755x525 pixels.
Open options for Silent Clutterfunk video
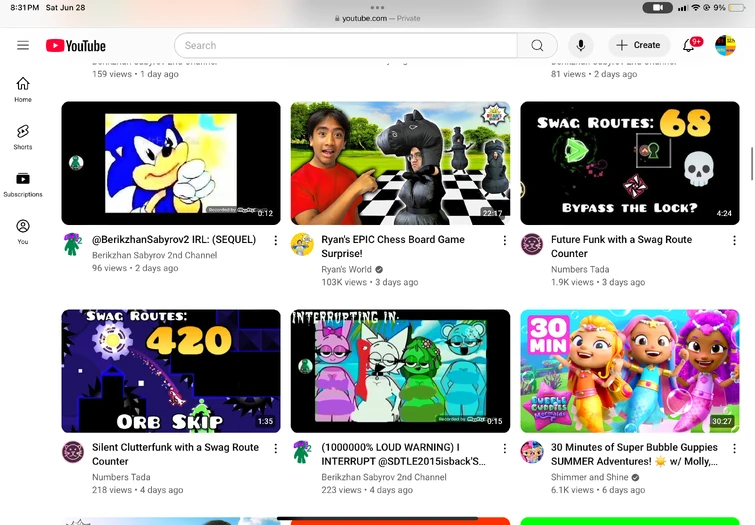click(275, 448)
